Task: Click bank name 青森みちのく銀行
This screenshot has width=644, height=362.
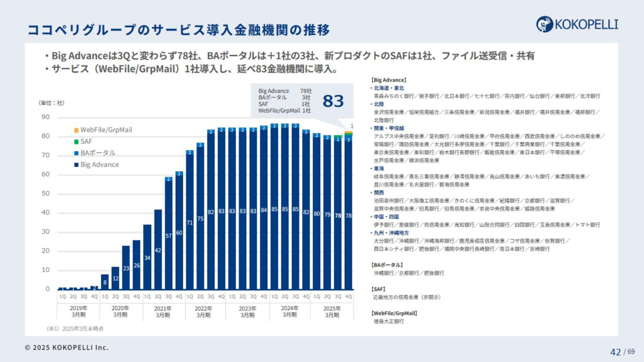Action: click(394, 96)
